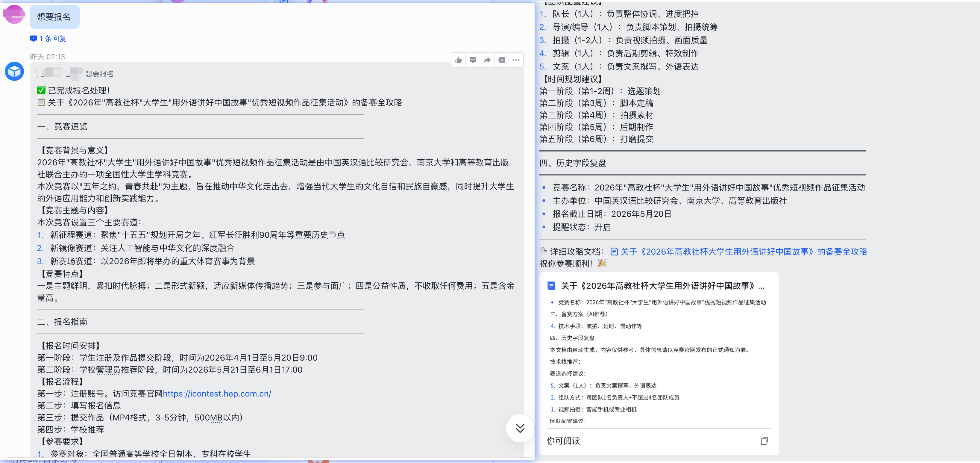Click '视频拍摄：智能手机或专业相机' in preview
Screen dimensions: 980x463
594,409
